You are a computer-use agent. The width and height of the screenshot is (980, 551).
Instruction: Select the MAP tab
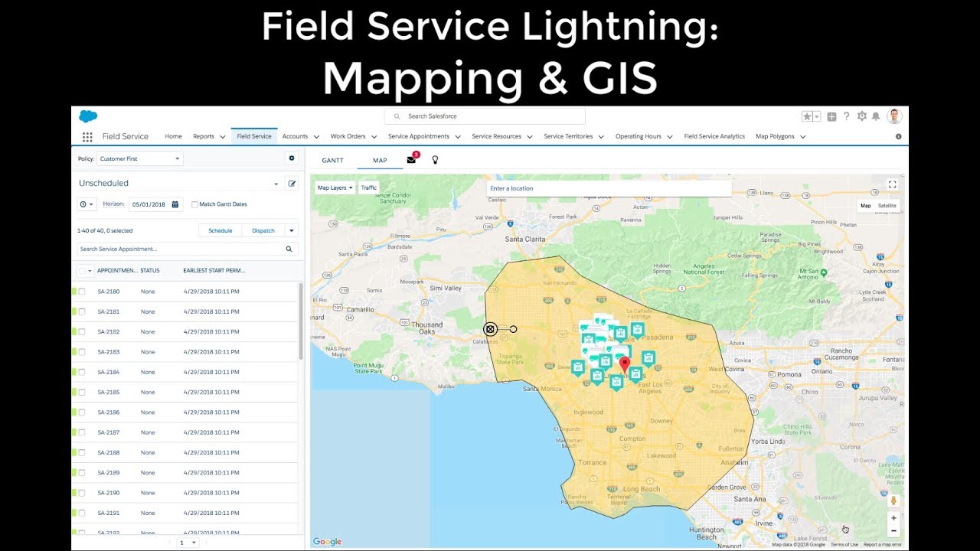(x=380, y=161)
